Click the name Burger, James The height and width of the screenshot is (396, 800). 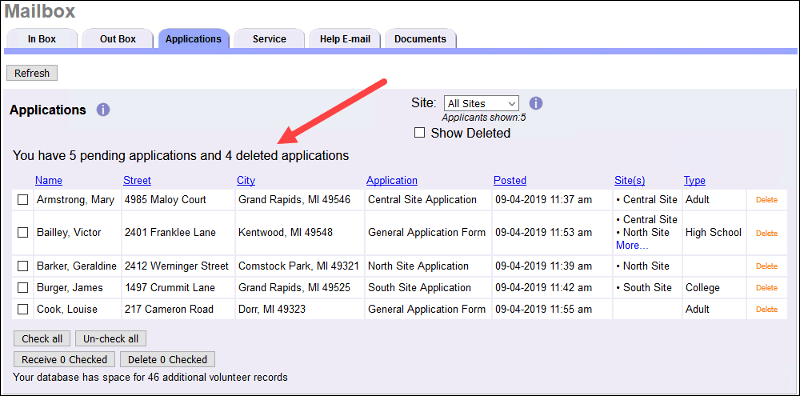pyautogui.click(x=70, y=287)
